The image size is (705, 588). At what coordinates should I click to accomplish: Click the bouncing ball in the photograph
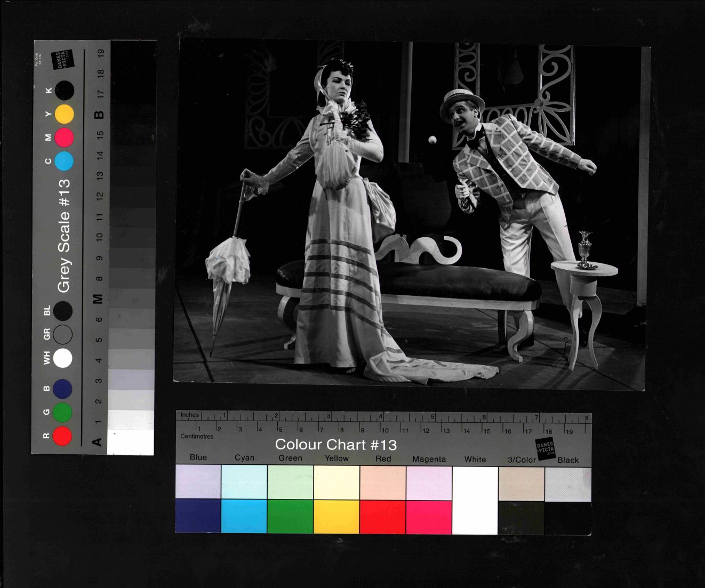tap(432, 140)
